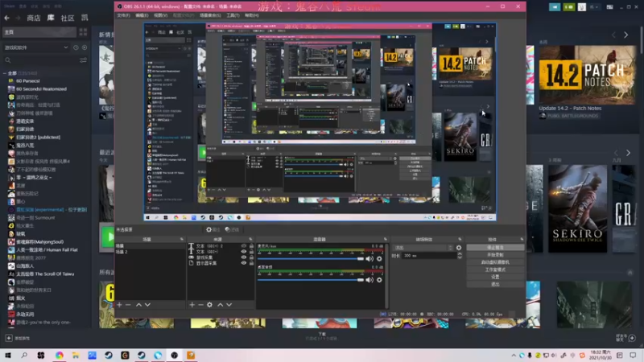This screenshot has height=362, width=644.
Task: Pop out the sources dock
Action: 250,239
